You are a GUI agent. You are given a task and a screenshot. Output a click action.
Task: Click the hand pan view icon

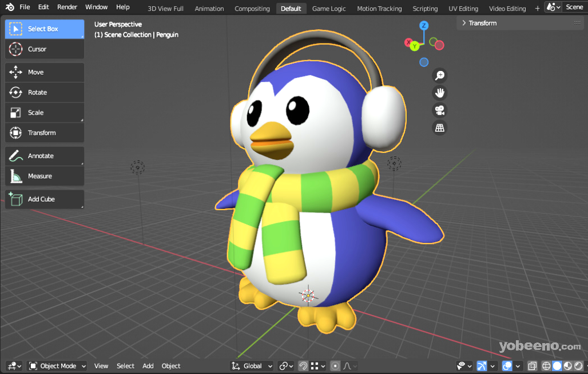point(439,93)
